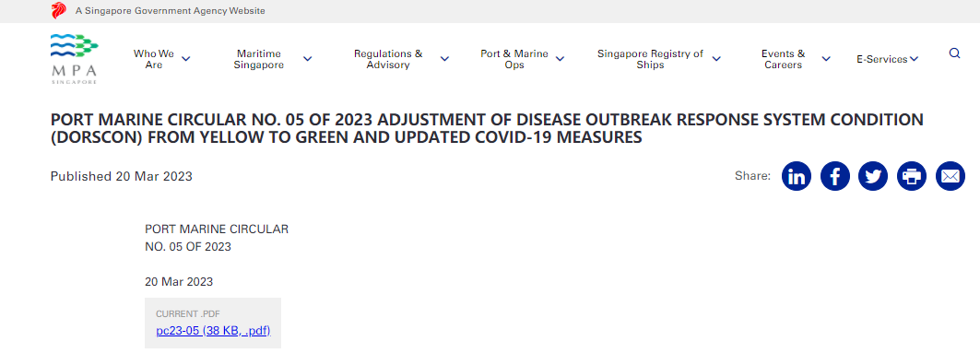Viewport: 980px width, 353px height.
Task: Click the Singapore Government Agency Website text
Action: tap(170, 11)
